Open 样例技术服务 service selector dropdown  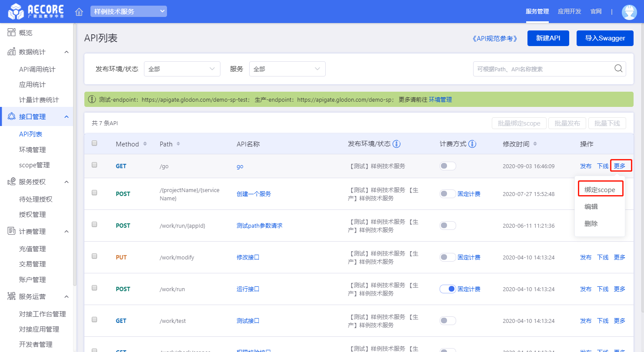128,12
